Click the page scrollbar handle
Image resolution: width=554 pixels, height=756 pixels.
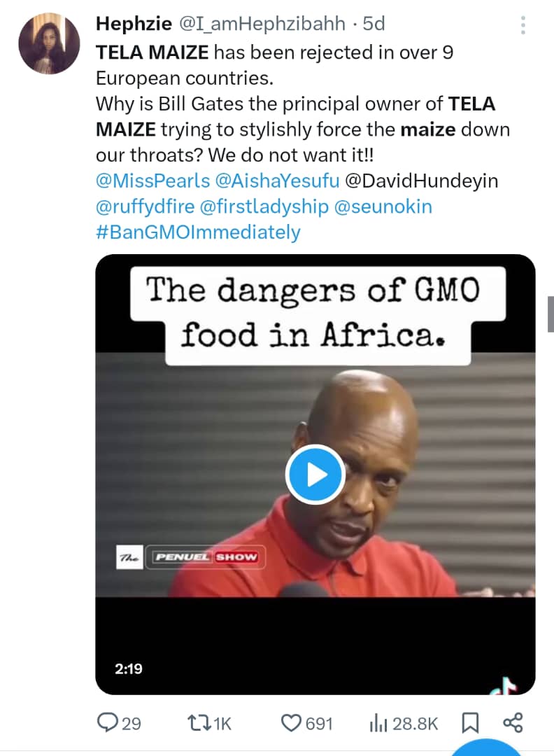(551, 314)
